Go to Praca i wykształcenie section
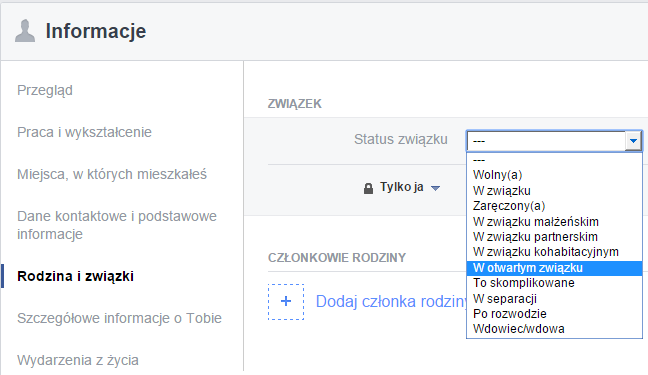 coord(84,132)
